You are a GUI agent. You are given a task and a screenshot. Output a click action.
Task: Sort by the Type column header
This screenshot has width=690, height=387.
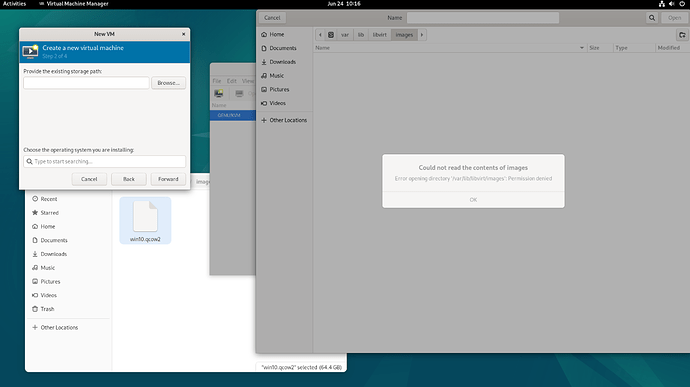pyautogui.click(x=634, y=48)
